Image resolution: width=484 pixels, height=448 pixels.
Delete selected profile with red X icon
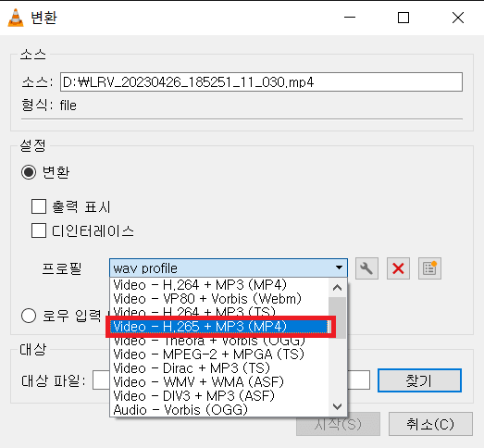tap(398, 268)
